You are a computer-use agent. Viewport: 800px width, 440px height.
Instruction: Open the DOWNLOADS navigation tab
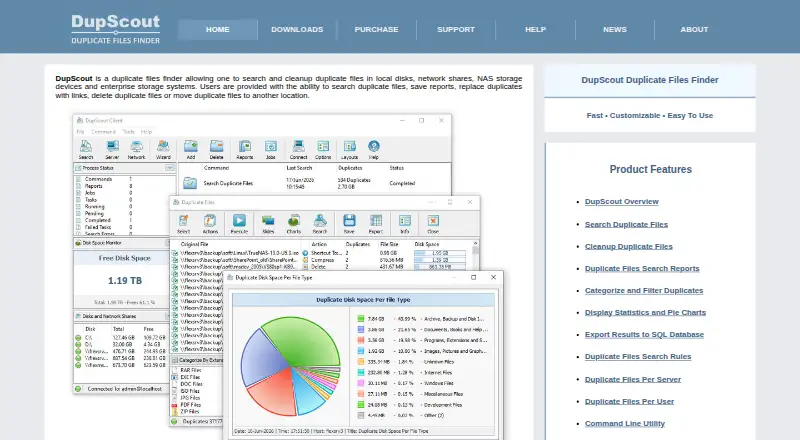(x=297, y=30)
